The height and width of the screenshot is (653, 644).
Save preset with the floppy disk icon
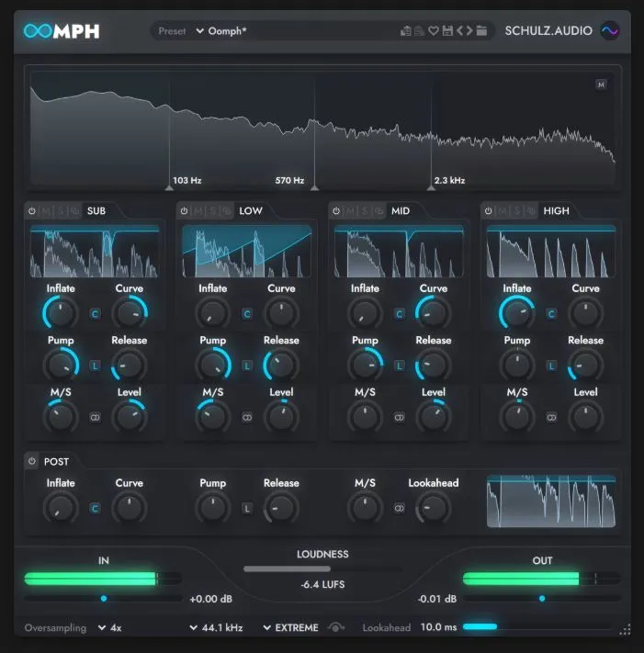(447, 31)
